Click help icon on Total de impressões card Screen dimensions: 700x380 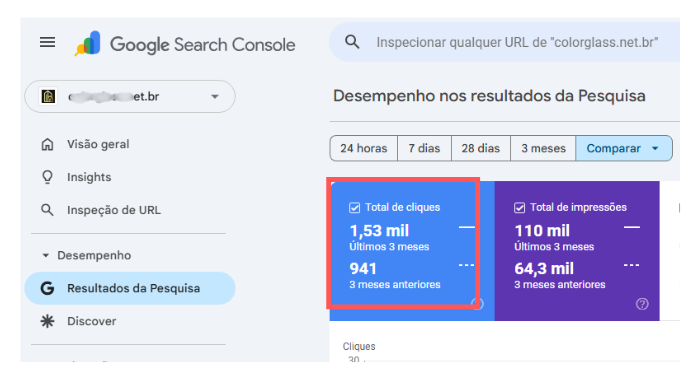click(642, 304)
